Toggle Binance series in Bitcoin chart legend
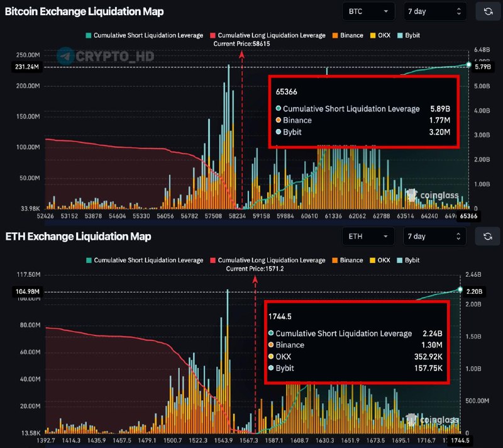This screenshot has width=503, height=448. [x=348, y=35]
